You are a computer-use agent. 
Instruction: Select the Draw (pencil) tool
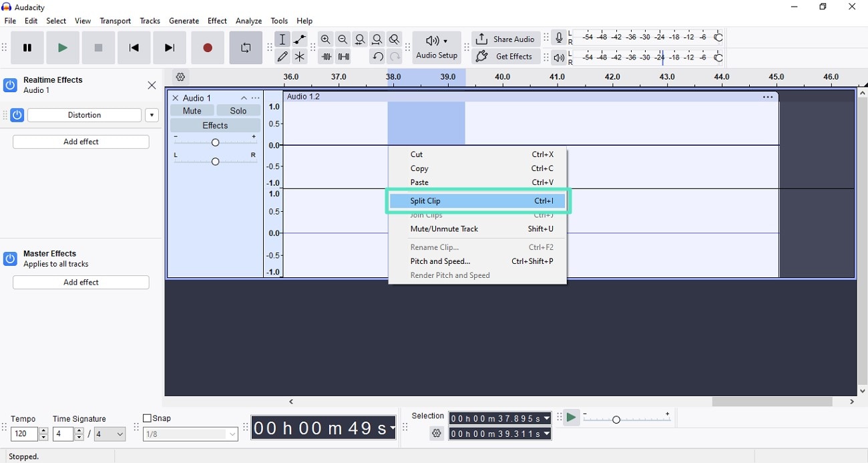pos(282,57)
